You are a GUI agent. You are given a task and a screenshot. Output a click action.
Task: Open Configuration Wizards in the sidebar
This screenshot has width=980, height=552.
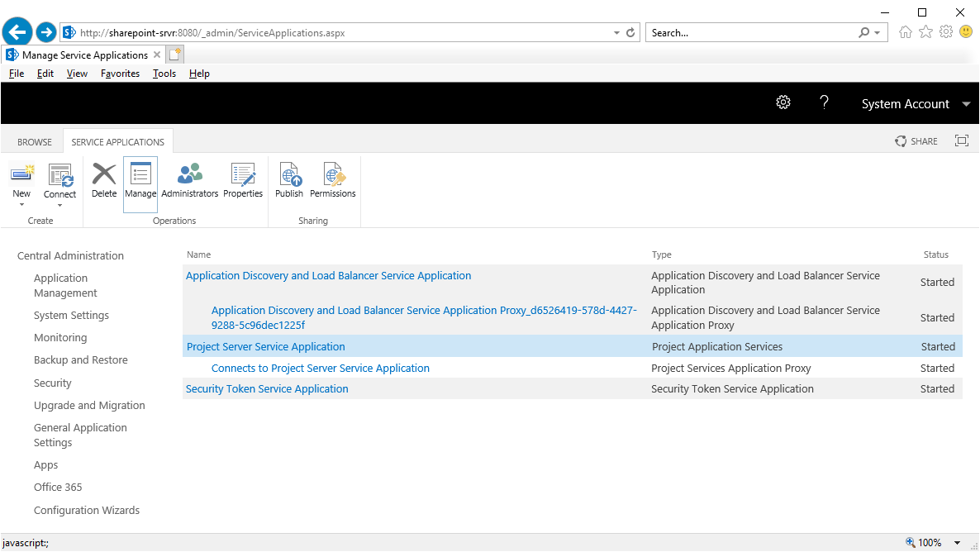point(87,510)
